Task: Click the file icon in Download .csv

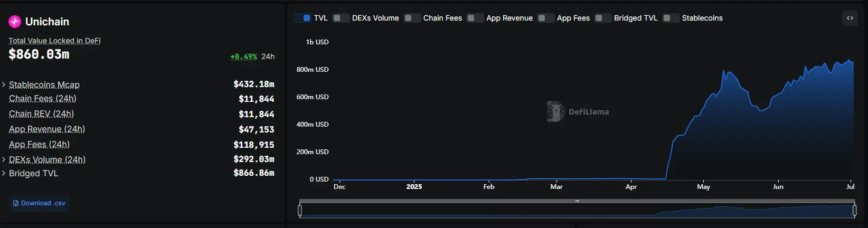Action: tap(16, 203)
